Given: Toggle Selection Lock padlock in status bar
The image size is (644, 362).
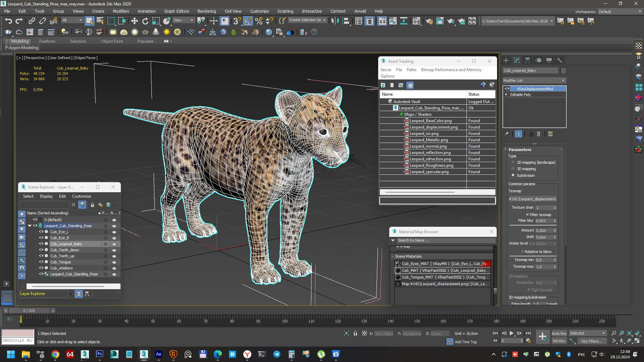Looking at the screenshot, I should point(355,333).
